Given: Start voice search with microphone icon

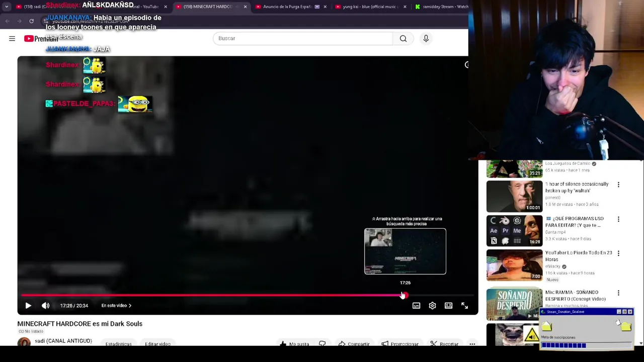Looking at the screenshot, I should coord(426,38).
